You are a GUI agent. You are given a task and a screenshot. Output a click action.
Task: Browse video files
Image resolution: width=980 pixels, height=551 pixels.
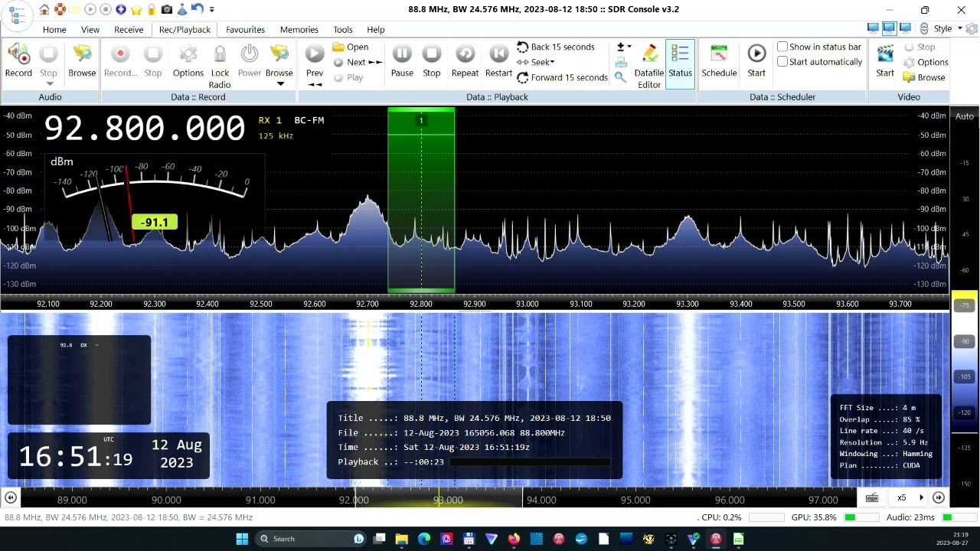(924, 77)
